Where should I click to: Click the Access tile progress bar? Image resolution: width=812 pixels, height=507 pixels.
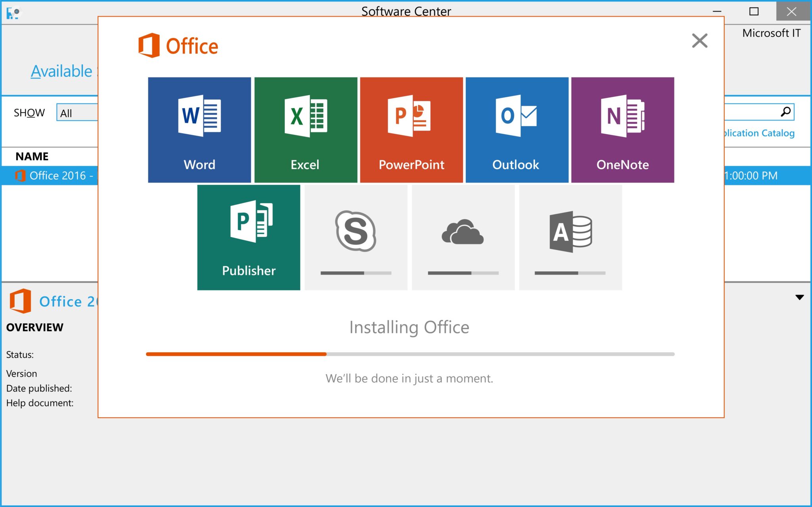pos(570,273)
